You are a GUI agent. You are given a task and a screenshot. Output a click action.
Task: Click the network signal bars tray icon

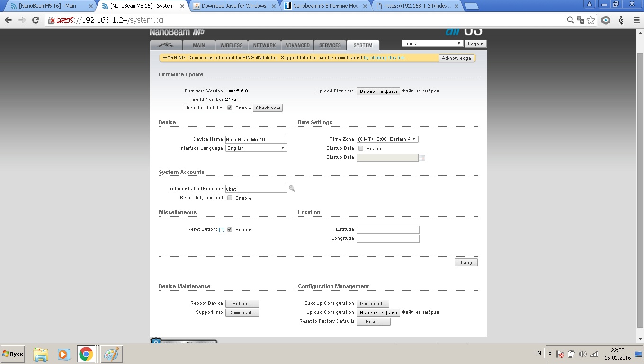coord(594,354)
